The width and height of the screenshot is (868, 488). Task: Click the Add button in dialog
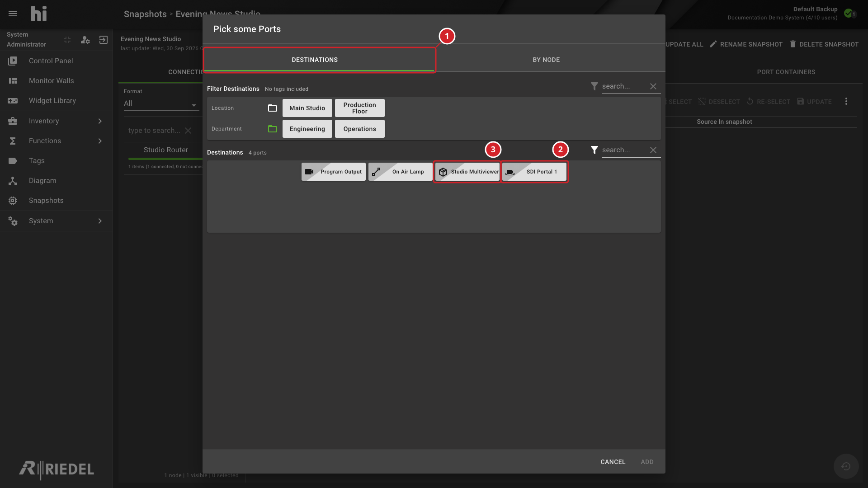(647, 462)
